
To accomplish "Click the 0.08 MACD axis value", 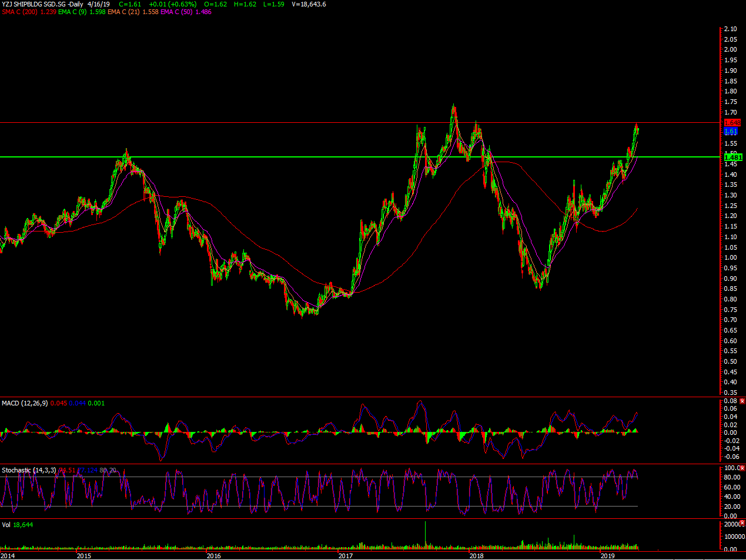I will (731, 401).
